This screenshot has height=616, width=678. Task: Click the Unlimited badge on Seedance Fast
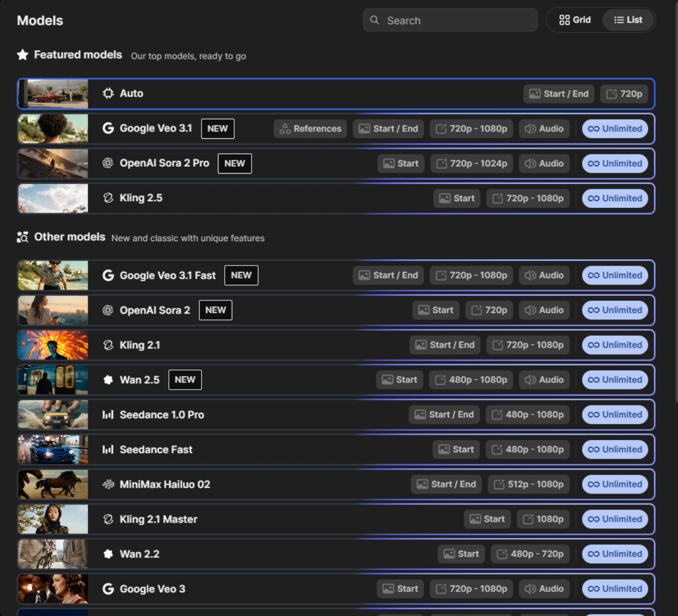[615, 449]
